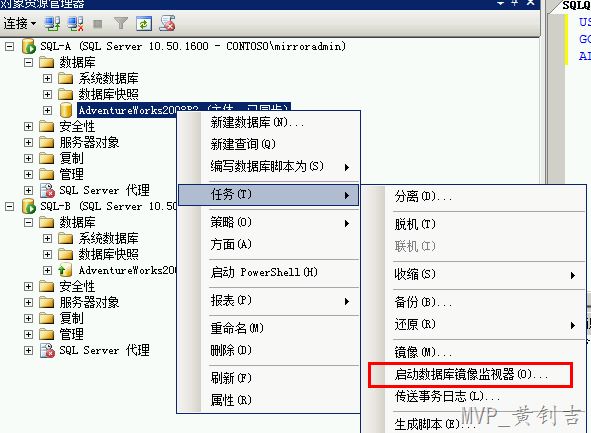Select the 服务器对象 folder icon under SQL-A
Viewport: 591px width, 433px height.
pos(47,142)
